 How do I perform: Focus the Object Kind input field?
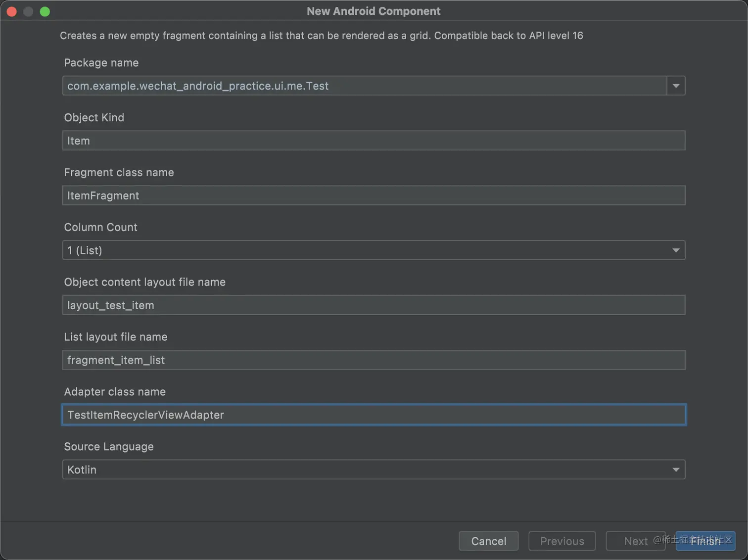[374, 140]
